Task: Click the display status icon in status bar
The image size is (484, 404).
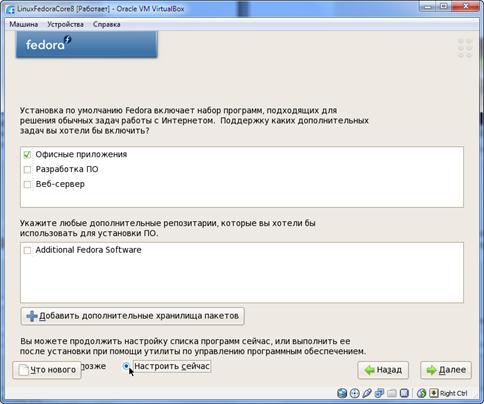Action: pyautogui.click(x=404, y=393)
